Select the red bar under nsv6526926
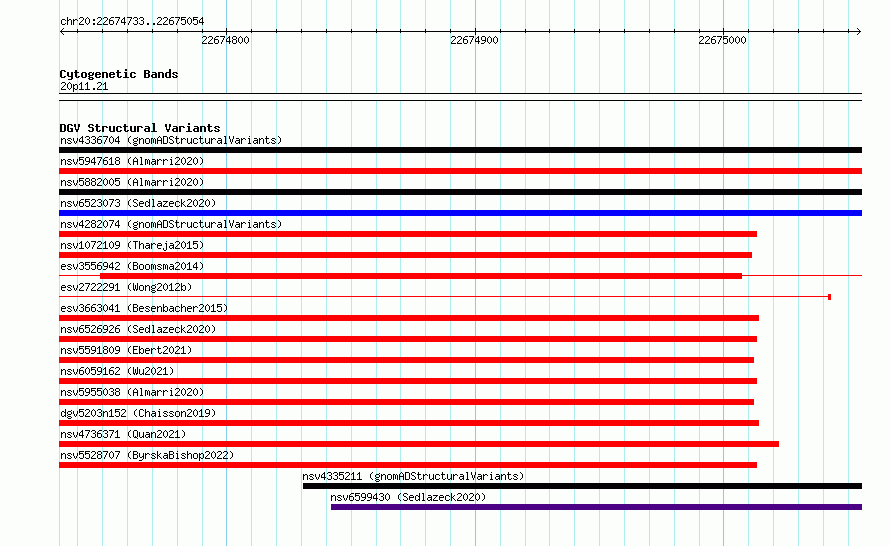The image size is (890, 546). coord(408,339)
